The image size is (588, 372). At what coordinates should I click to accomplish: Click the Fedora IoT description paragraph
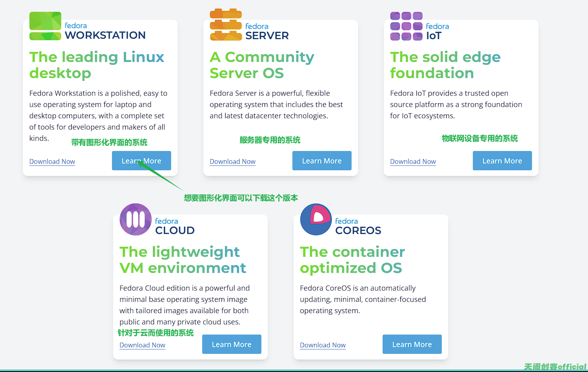(x=456, y=104)
